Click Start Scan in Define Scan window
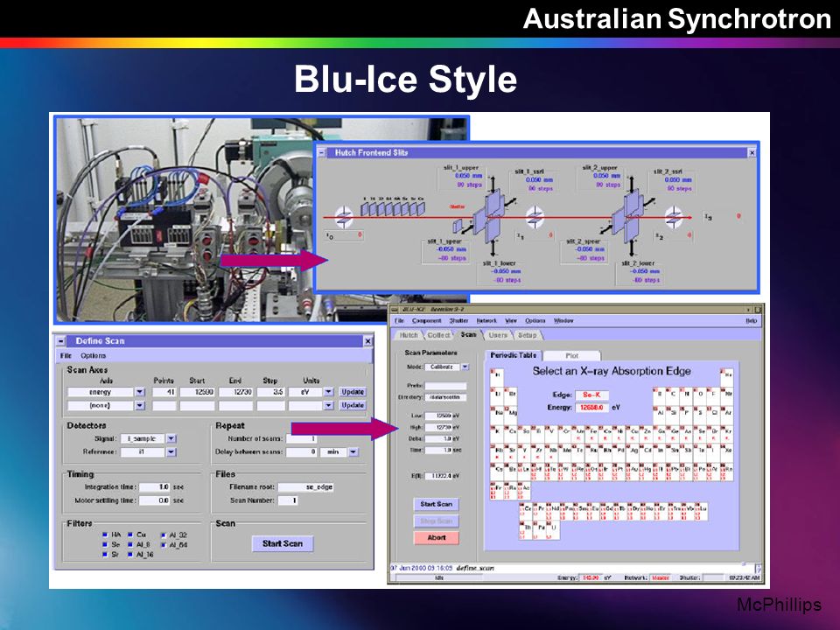This screenshot has height=630, width=840. (x=283, y=543)
